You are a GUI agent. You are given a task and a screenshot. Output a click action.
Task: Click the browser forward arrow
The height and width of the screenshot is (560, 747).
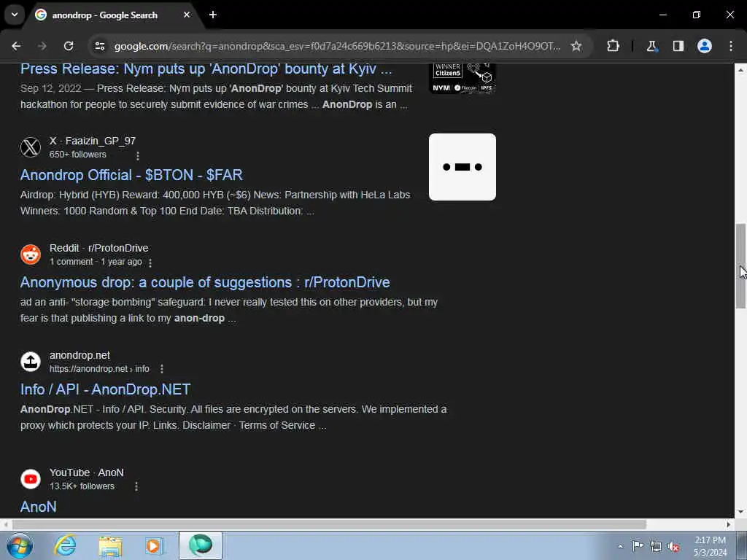tap(42, 46)
